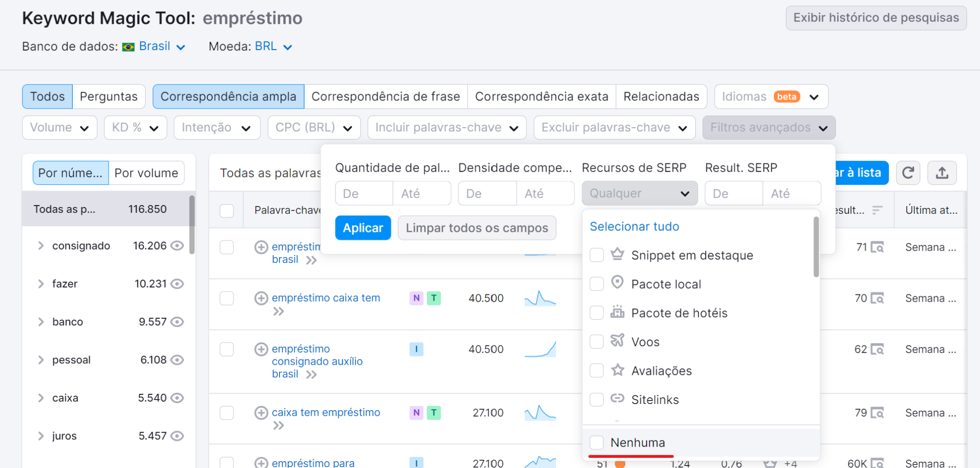This screenshot has width=980, height=468.
Task: Click double-chevron under 'caixa tem empréstimo'
Action: [278, 426]
